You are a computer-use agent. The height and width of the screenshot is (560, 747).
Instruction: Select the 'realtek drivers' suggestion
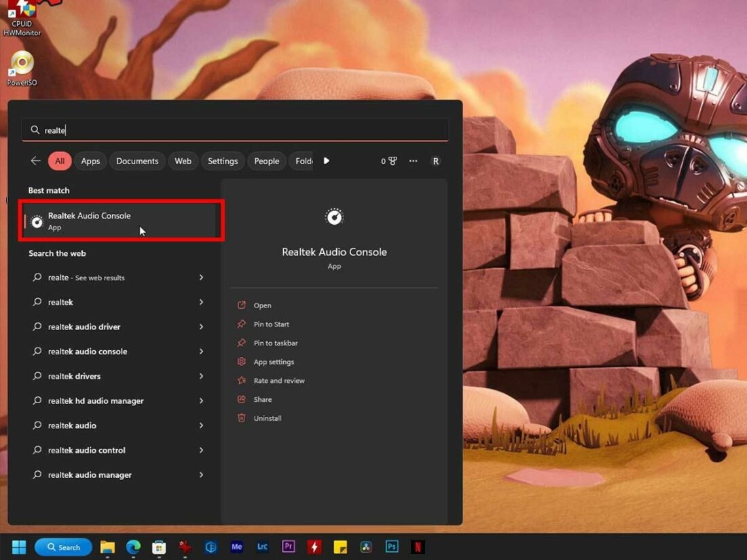click(119, 376)
